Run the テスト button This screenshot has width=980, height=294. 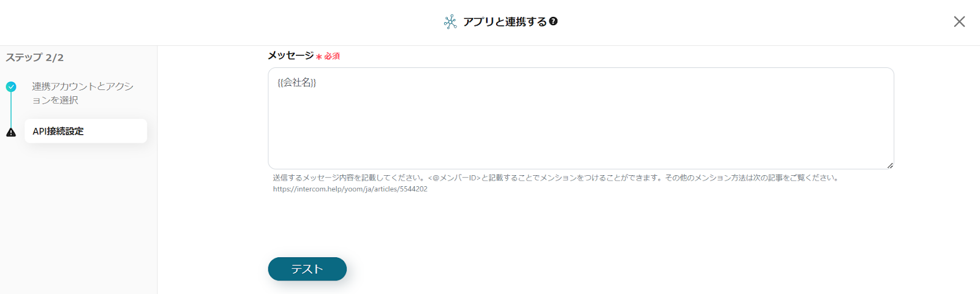click(307, 269)
